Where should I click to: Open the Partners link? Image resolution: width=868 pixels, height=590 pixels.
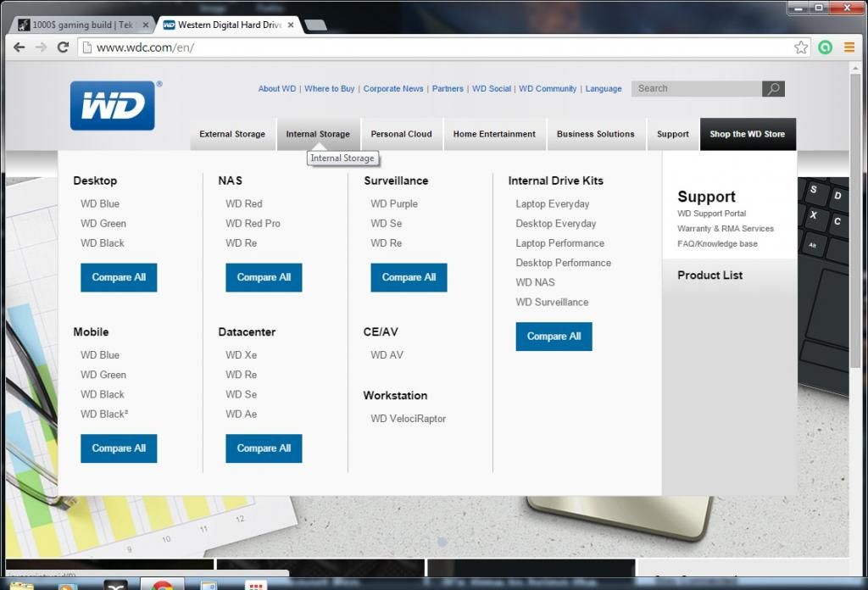coord(448,88)
